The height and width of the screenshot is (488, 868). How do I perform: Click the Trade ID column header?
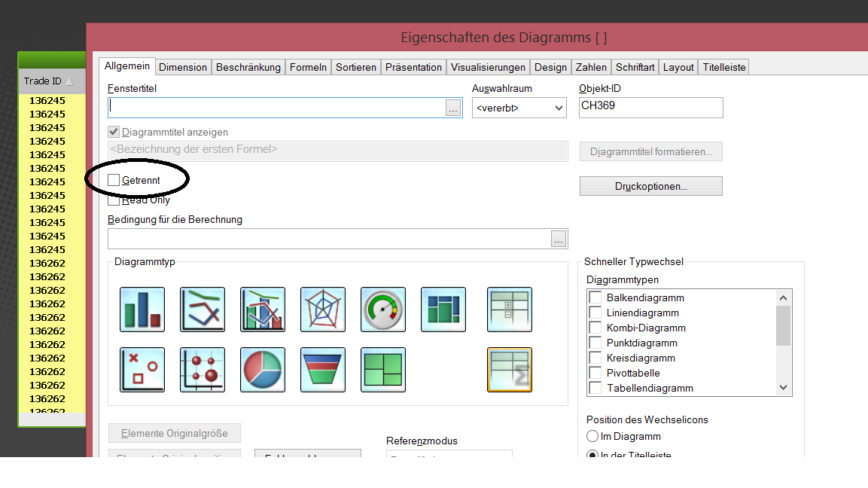pos(52,81)
